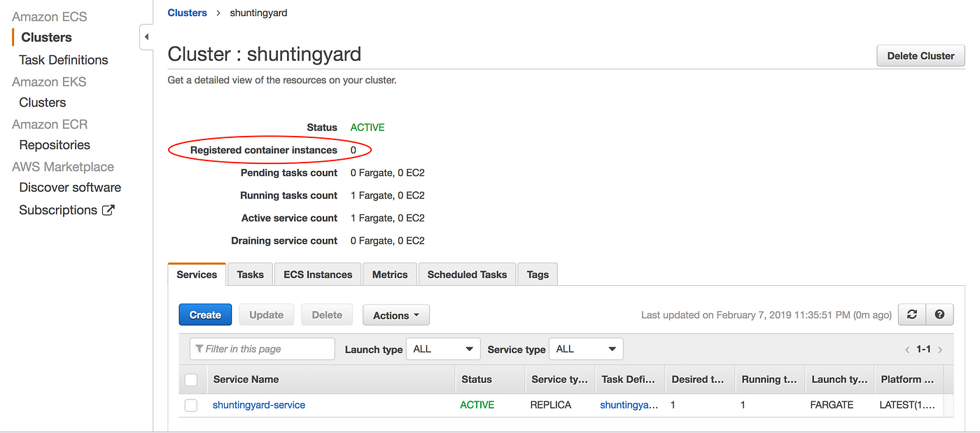Open the Tags tab
The image size is (980, 433).
tap(538, 275)
